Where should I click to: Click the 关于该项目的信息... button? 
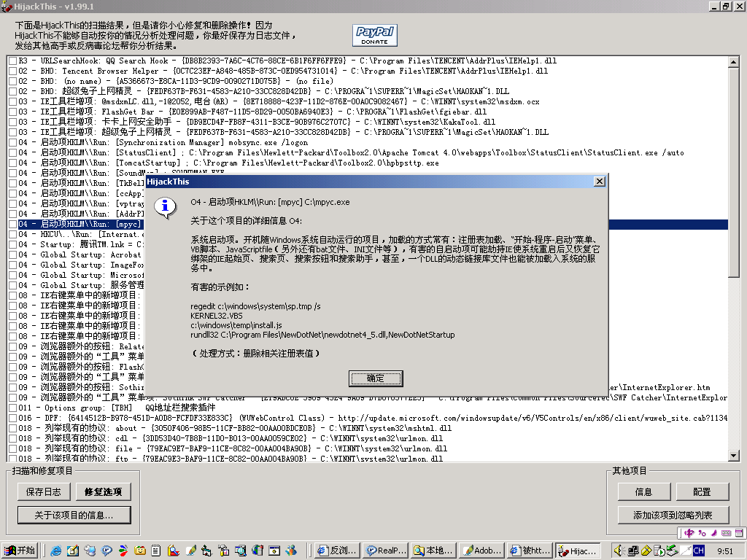click(74, 516)
